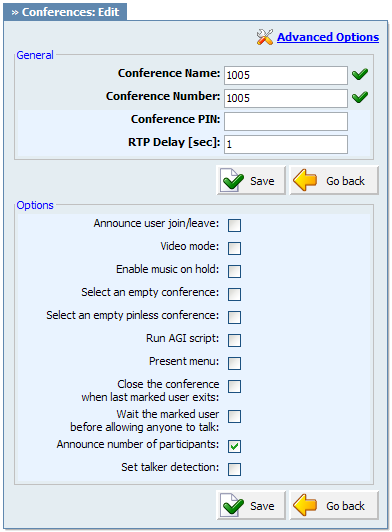Click the Conference Name text field
This screenshot has height=532, width=392.
(286, 75)
